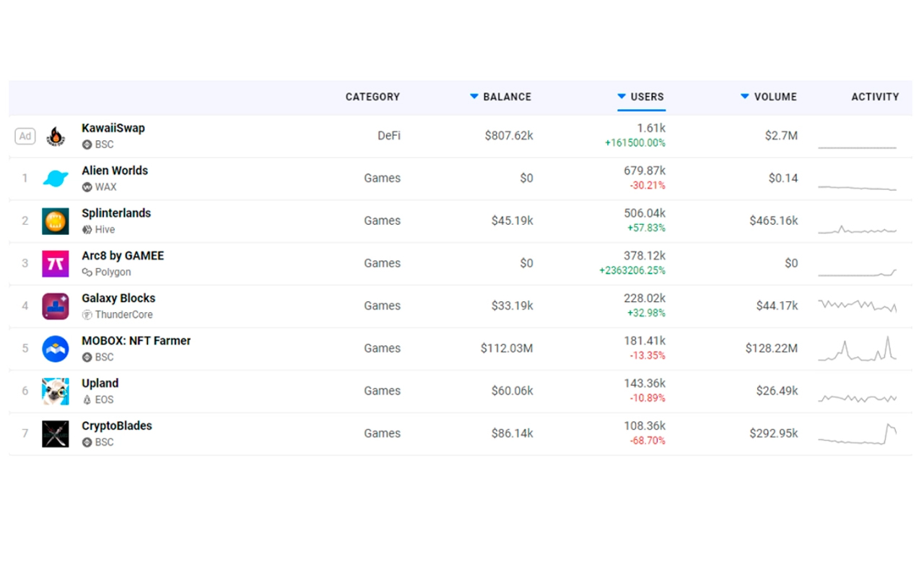
Task: Click the KawaiiSwap flame logo icon
Action: pos(56,136)
